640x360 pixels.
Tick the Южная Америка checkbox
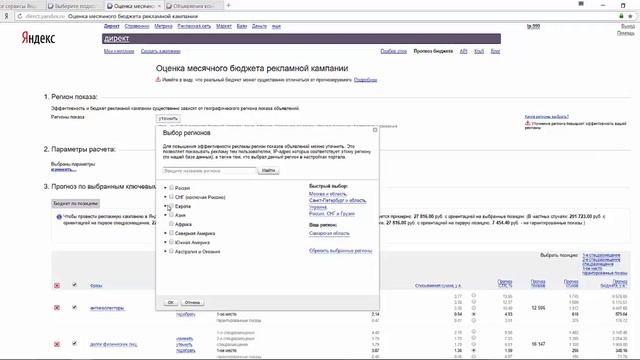click(x=171, y=242)
